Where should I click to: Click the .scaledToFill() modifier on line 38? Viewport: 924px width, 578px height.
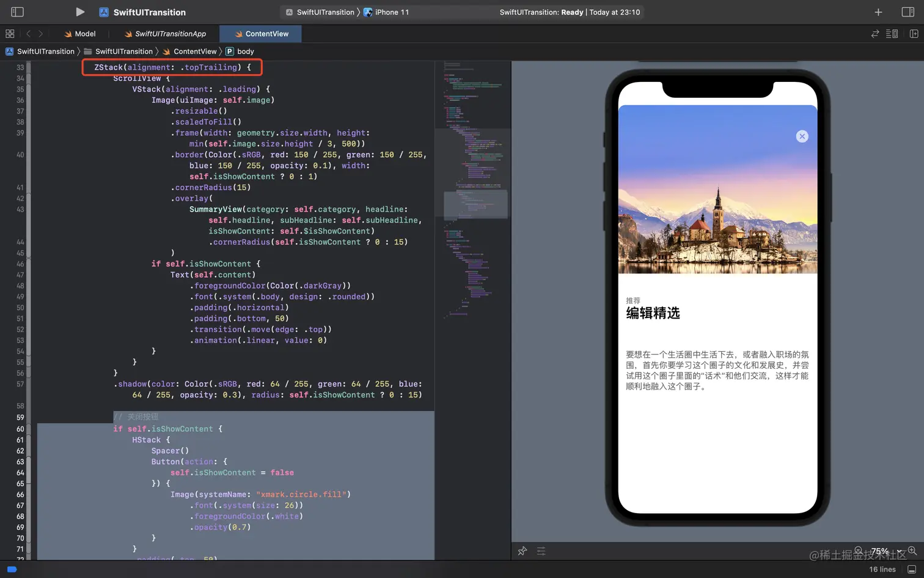[x=206, y=122]
